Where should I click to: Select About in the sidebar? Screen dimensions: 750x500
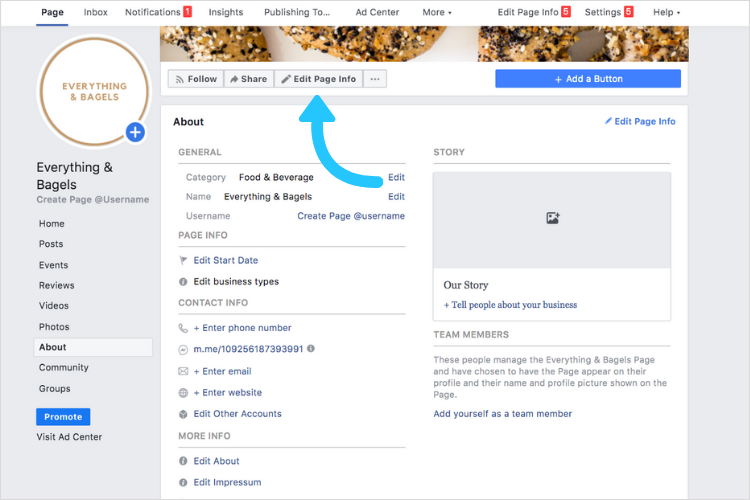pyautogui.click(x=93, y=347)
